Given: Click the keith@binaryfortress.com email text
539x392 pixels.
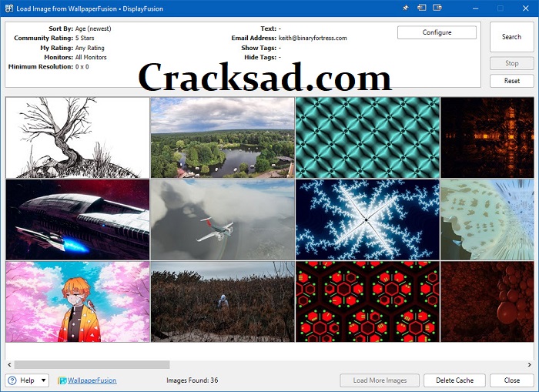Looking at the screenshot, I should point(313,38).
